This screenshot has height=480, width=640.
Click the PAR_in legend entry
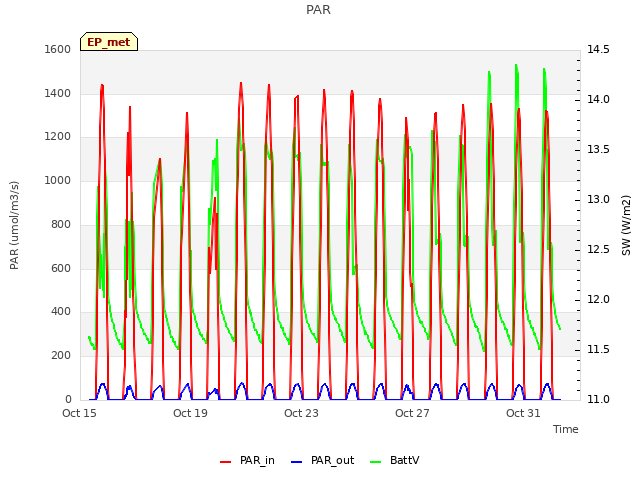tap(247, 460)
